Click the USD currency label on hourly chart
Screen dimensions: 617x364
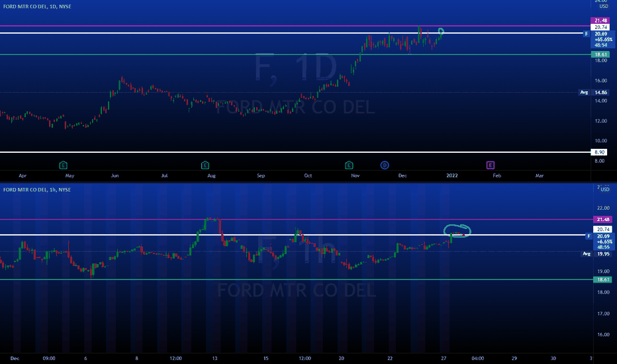click(605, 189)
